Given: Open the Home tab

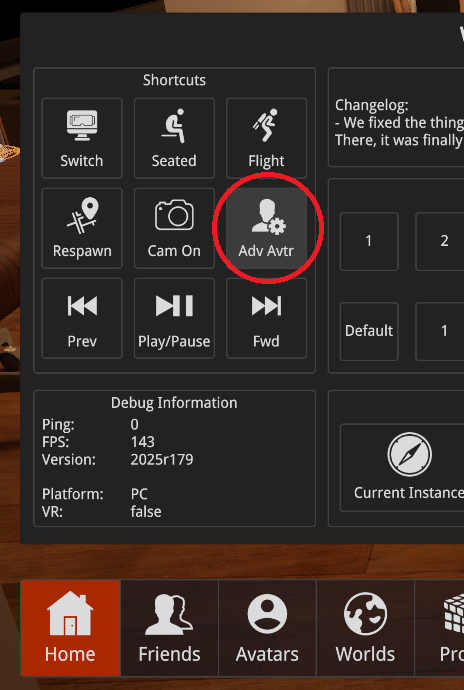Looking at the screenshot, I should tap(70, 628).
